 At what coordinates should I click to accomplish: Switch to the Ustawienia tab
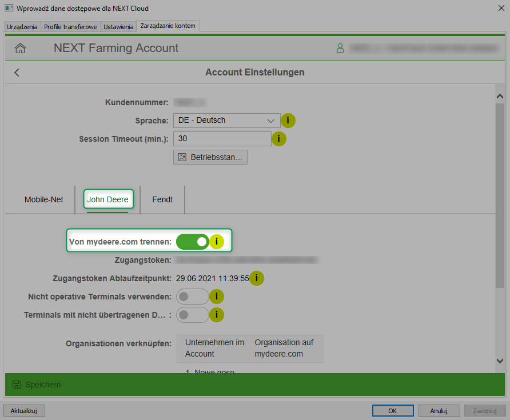[118, 27]
